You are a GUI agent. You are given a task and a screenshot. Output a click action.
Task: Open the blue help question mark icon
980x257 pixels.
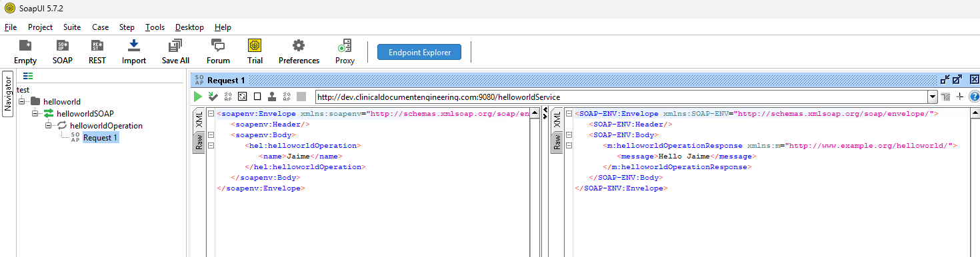pos(974,97)
